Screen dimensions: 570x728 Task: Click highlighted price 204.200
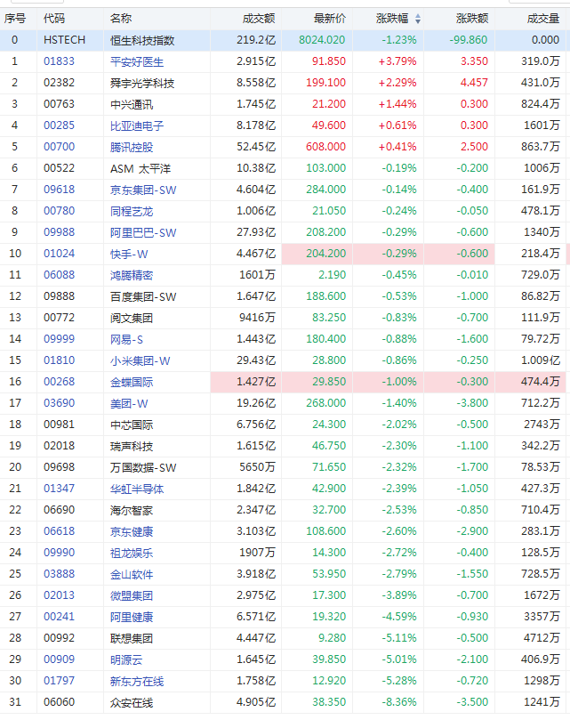click(x=326, y=254)
